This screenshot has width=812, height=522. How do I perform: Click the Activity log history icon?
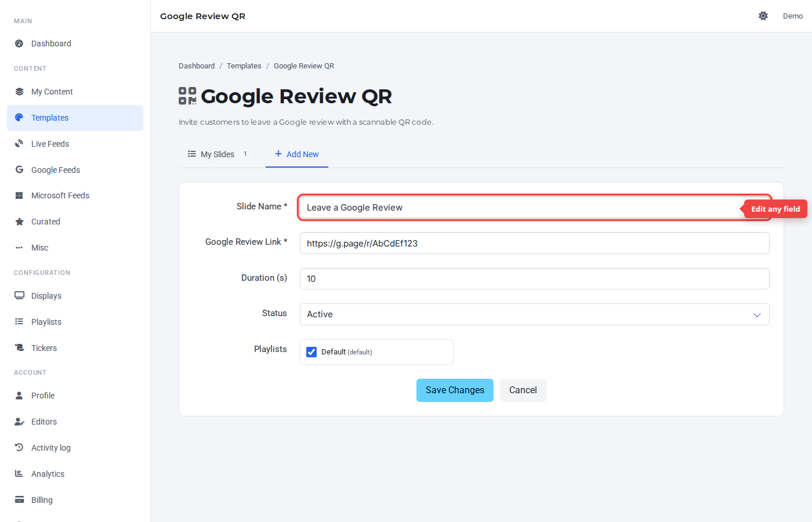pos(19,448)
